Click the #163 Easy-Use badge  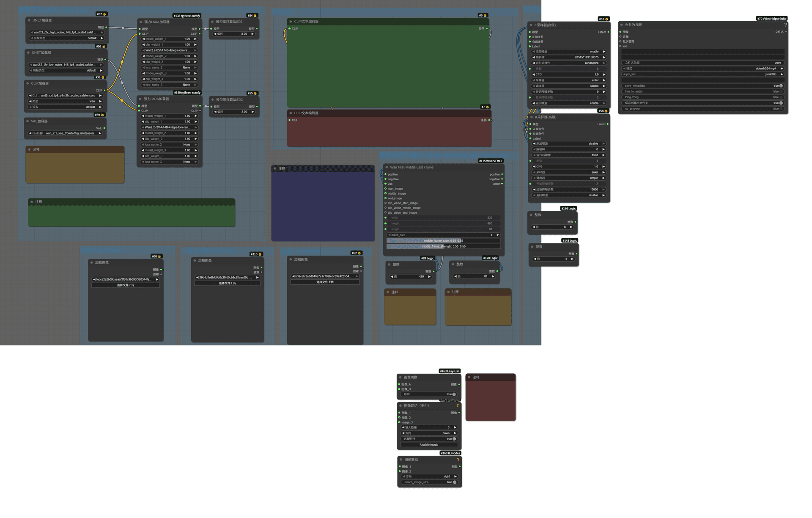click(x=450, y=371)
